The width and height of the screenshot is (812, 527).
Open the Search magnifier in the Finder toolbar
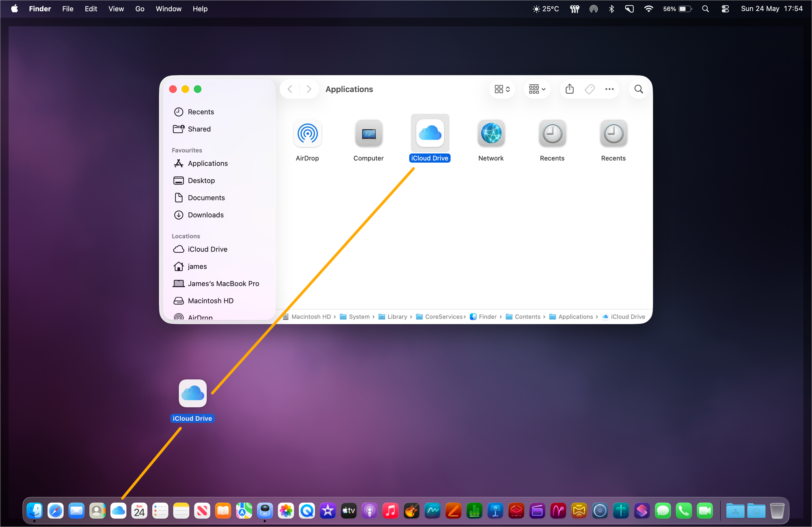(639, 89)
